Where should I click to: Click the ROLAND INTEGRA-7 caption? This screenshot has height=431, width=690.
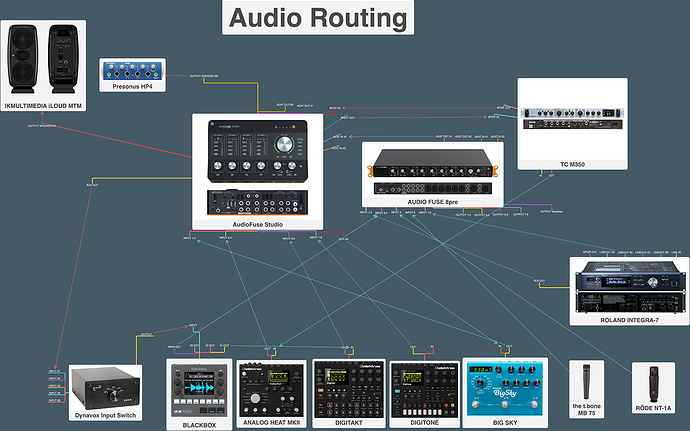(x=630, y=320)
